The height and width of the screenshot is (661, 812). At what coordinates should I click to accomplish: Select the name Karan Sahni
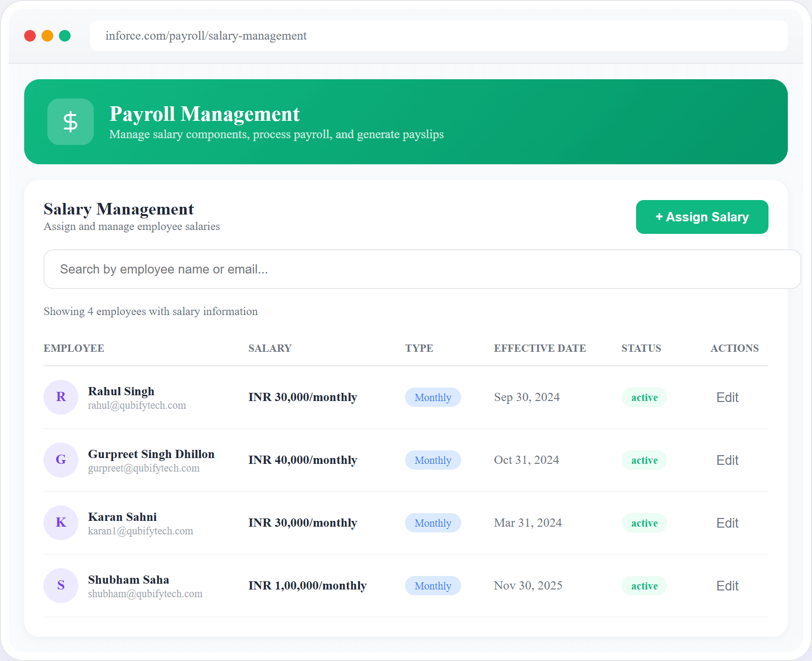[122, 517]
